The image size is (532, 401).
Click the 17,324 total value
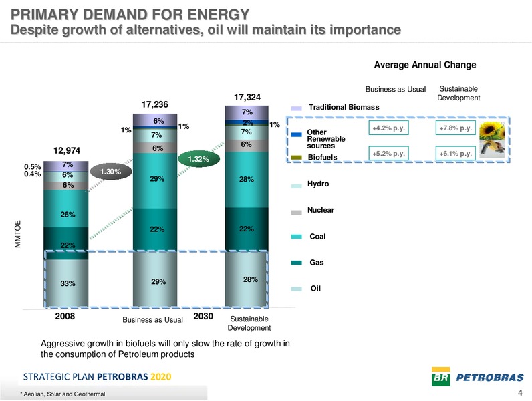(x=247, y=98)
